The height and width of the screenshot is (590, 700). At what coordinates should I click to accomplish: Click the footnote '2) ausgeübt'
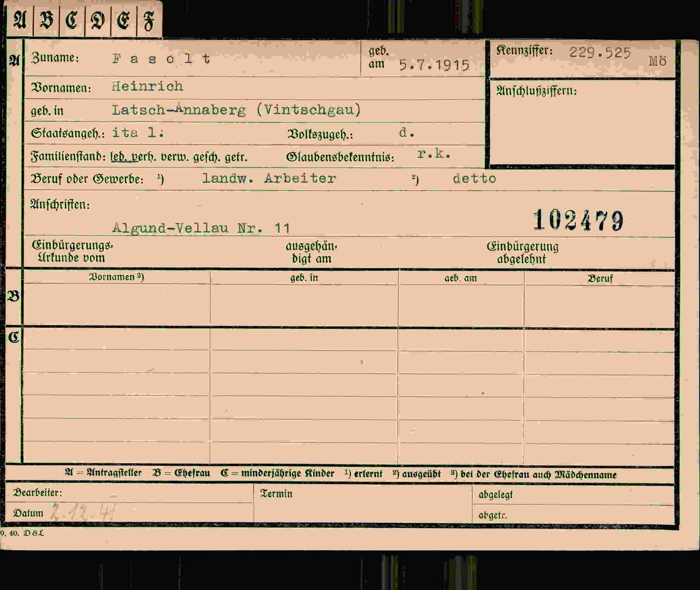point(417,474)
